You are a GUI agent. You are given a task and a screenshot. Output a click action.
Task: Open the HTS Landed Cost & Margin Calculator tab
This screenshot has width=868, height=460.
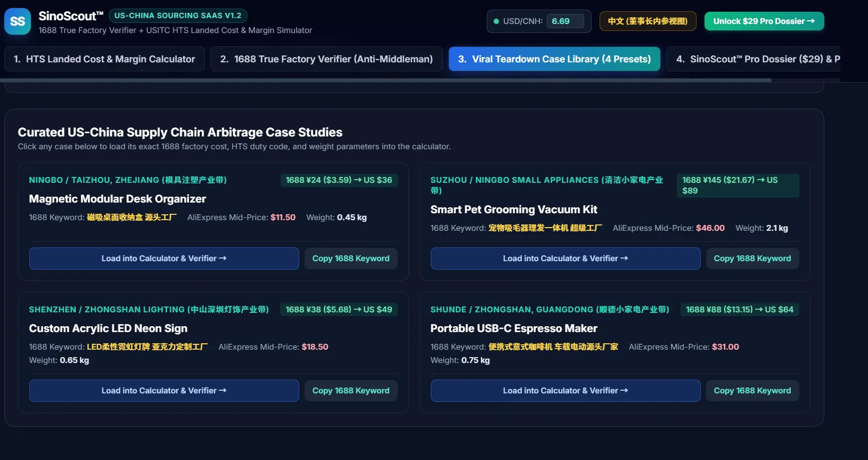tap(105, 59)
